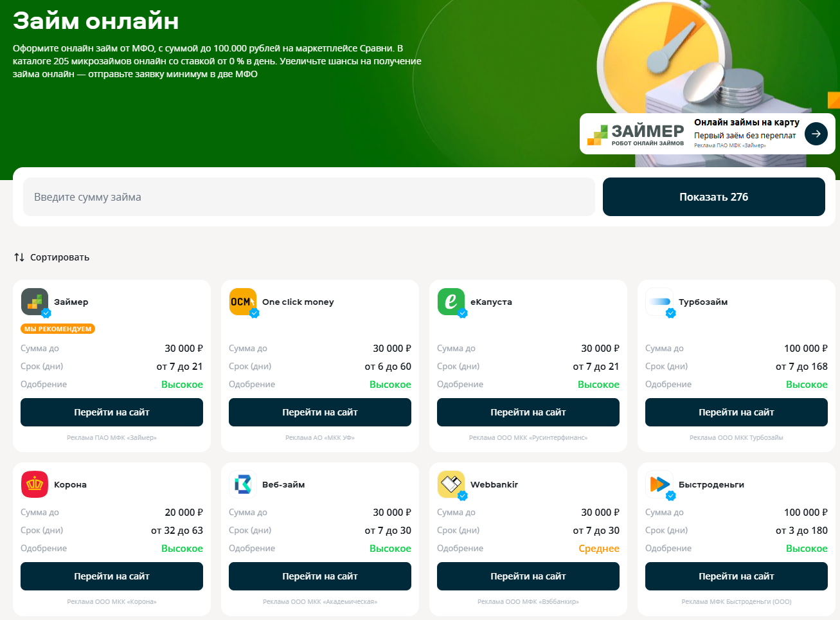
Task: Click the Турбозайм card title
Action: (703, 302)
